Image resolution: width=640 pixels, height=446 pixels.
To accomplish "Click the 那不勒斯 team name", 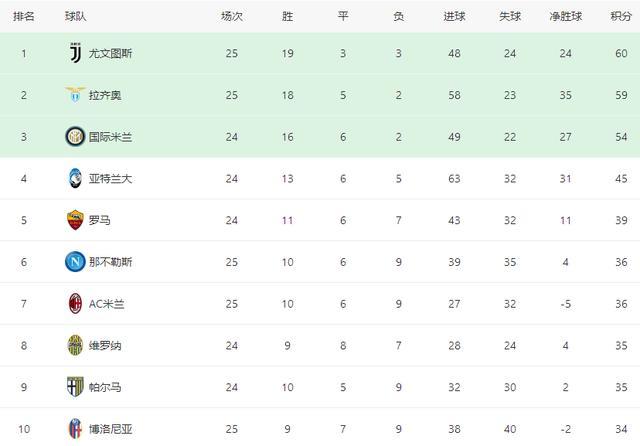I will tap(110, 262).
